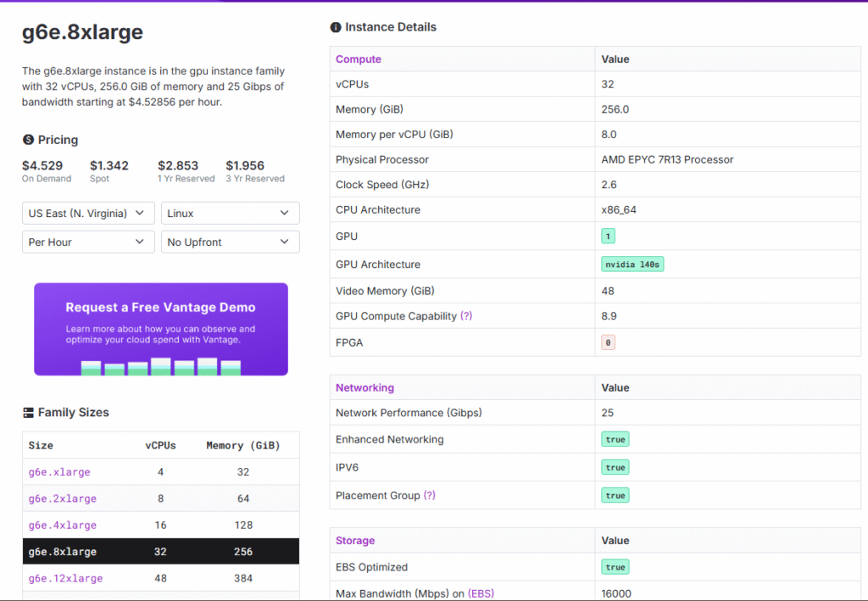Click the Clock Speed (GHz) row label
This screenshot has width=868, height=601.
point(382,185)
